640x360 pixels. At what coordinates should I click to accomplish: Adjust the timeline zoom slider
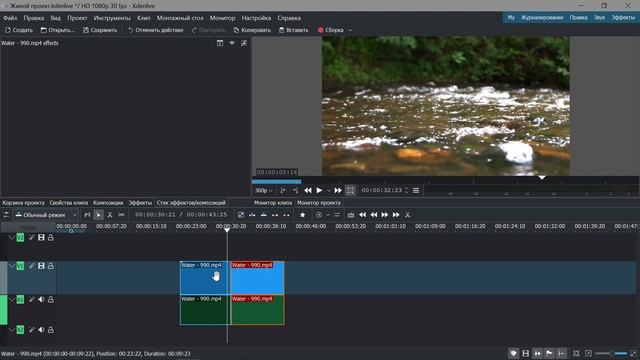click(x=611, y=353)
